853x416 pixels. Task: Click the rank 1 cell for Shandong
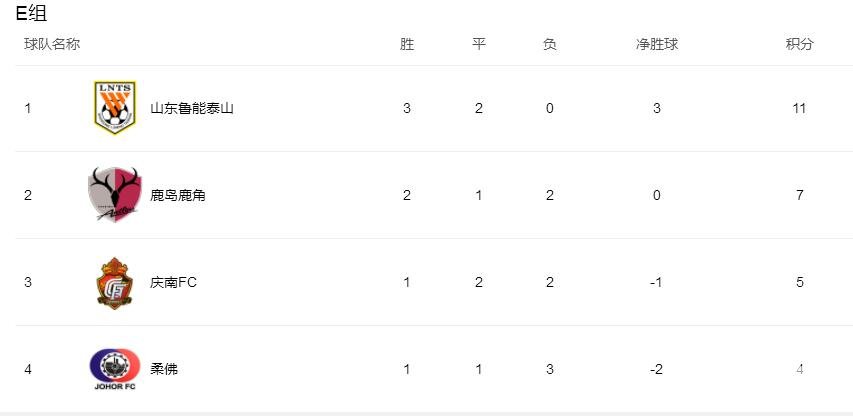tap(28, 108)
